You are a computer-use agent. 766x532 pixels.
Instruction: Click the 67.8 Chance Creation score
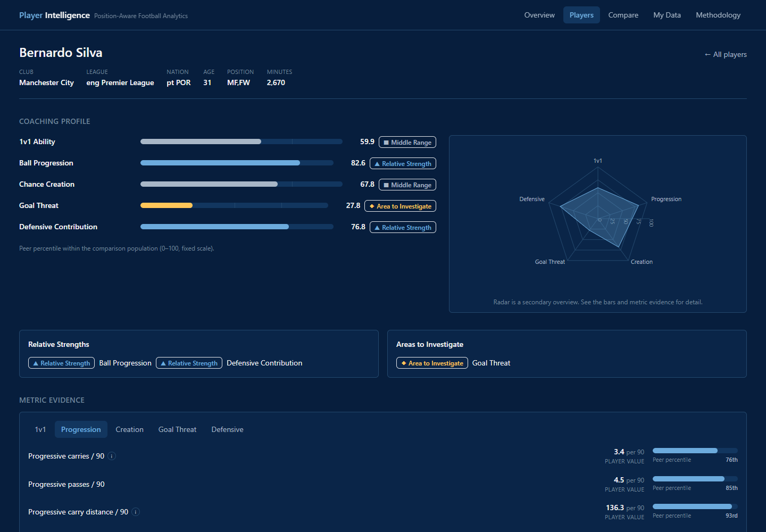pos(367,184)
